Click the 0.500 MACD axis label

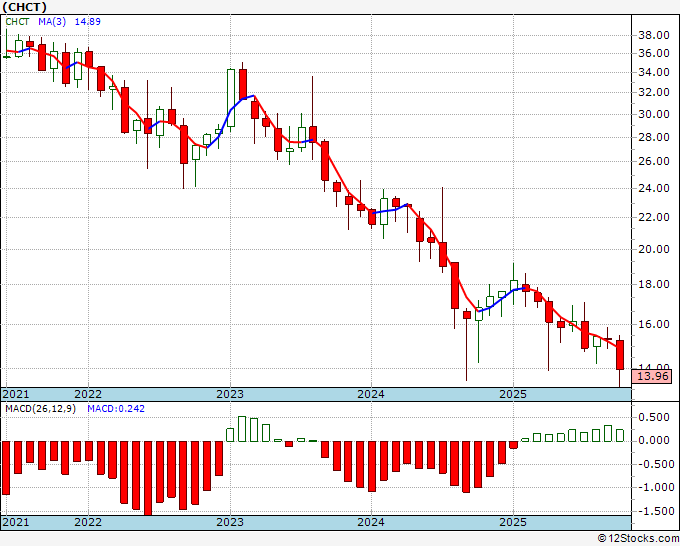(x=654, y=418)
